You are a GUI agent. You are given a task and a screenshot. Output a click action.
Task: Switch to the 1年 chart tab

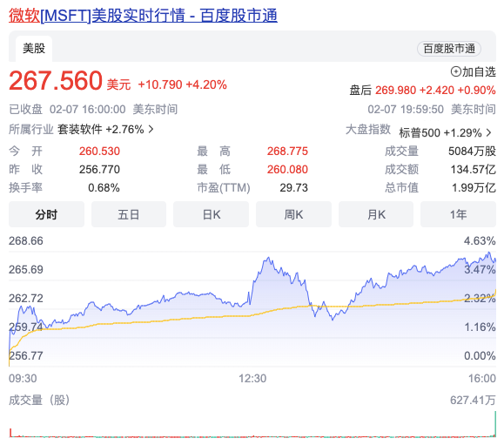pyautogui.click(x=458, y=214)
